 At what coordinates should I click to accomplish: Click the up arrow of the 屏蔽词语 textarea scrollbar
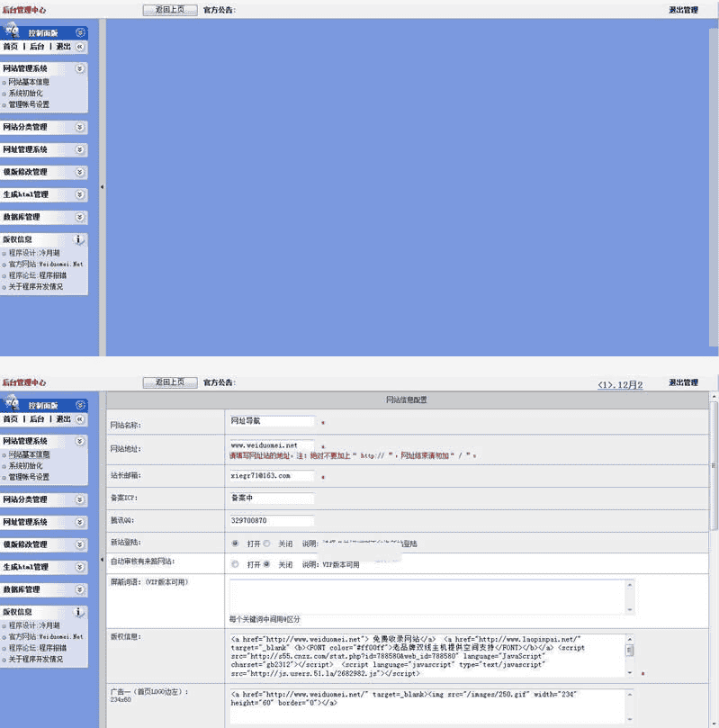pyautogui.click(x=630, y=585)
